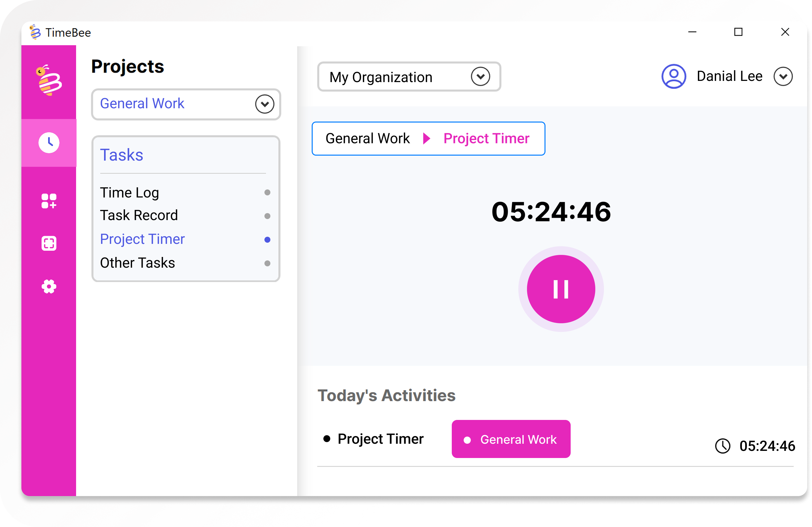Open the Danial Lee user menu chevron
Screen dimensions: 812x527
783,76
